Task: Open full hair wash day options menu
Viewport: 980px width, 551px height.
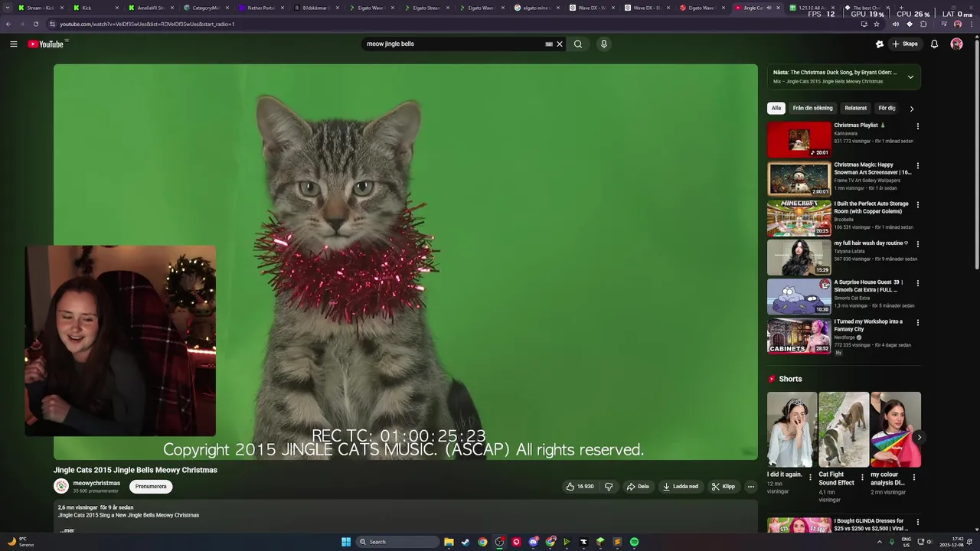Action: pos(917,244)
